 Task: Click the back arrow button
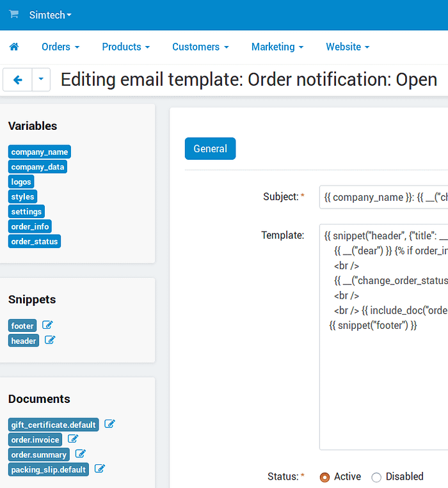click(x=17, y=80)
